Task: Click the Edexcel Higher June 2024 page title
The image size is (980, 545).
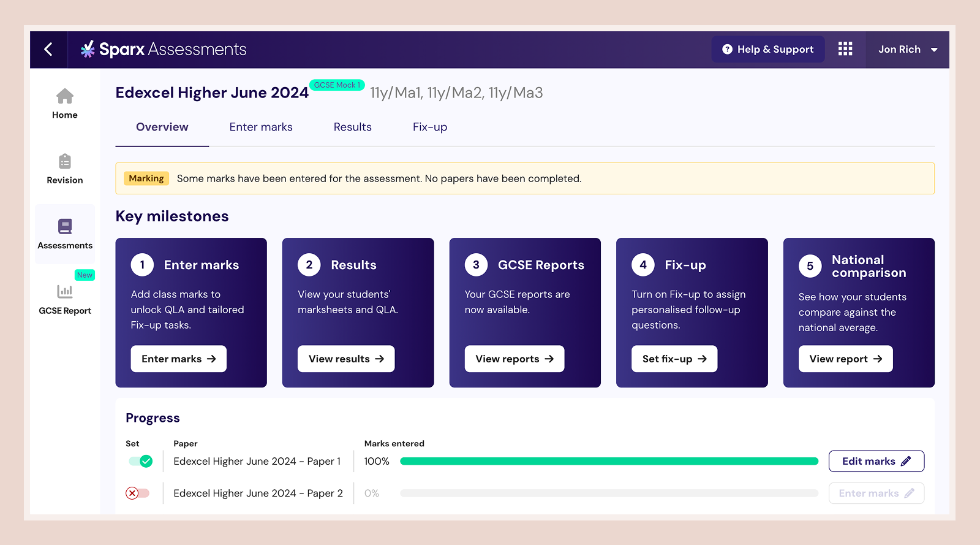Action: pos(212,93)
